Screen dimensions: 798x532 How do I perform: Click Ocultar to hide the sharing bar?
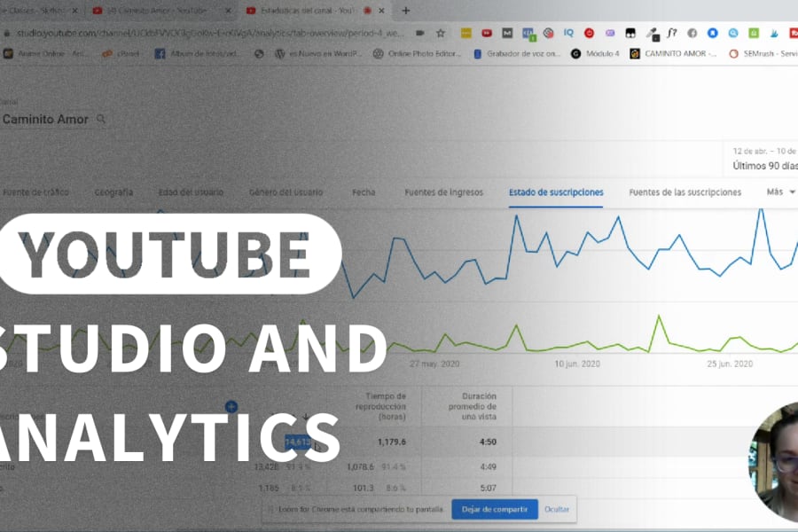pyautogui.click(x=557, y=509)
